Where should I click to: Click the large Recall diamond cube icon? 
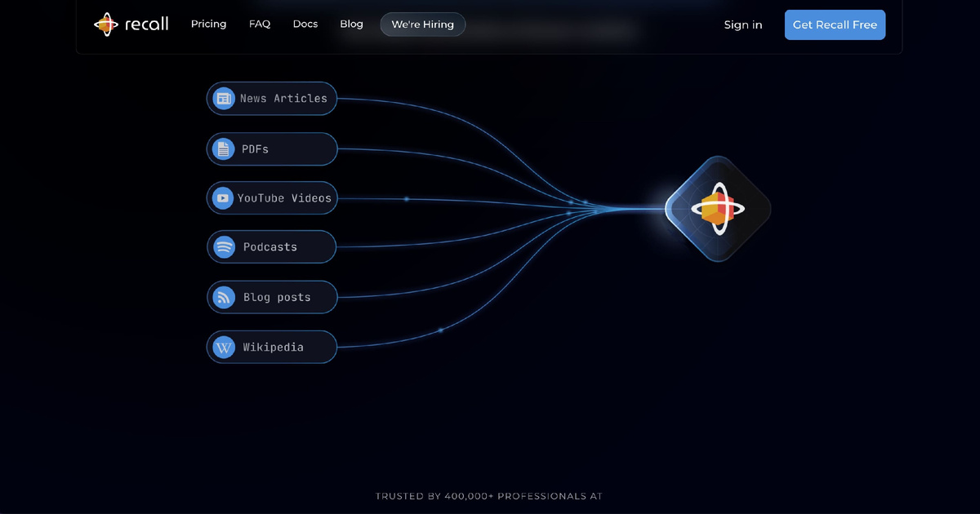pos(718,209)
